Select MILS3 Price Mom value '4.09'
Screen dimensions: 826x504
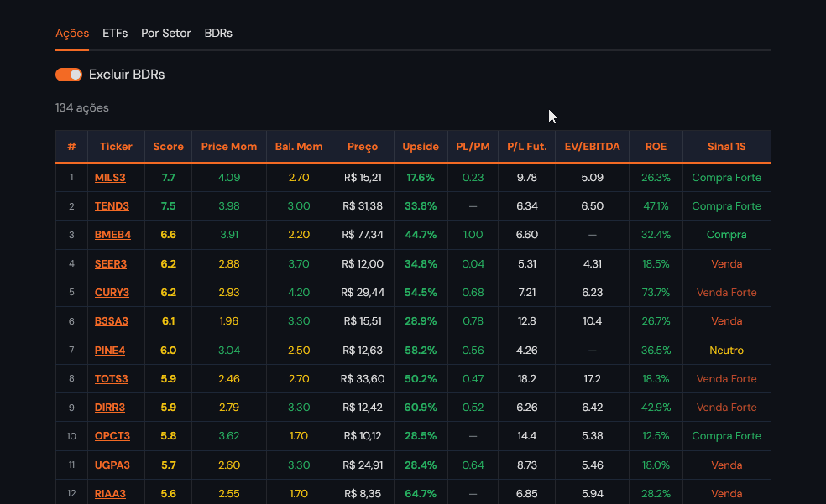228,178
